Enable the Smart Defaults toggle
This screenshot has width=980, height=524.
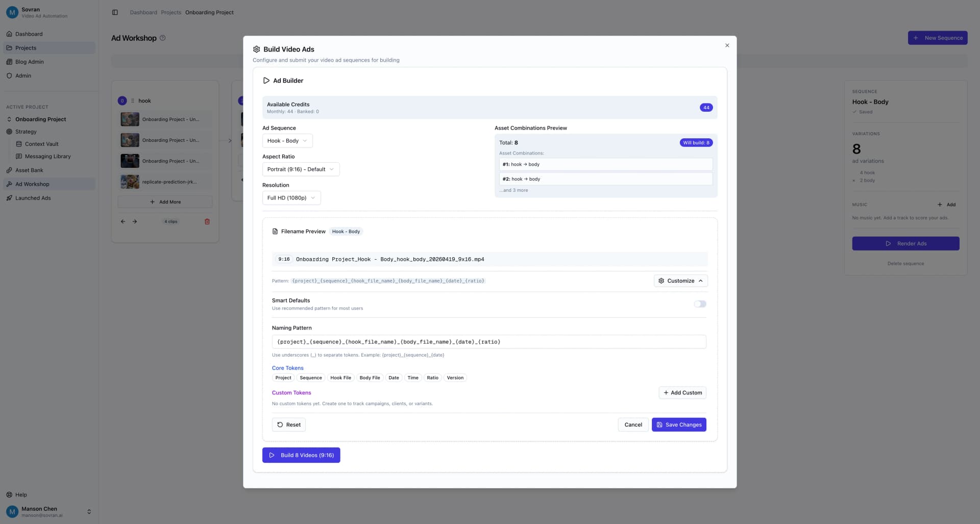point(700,304)
